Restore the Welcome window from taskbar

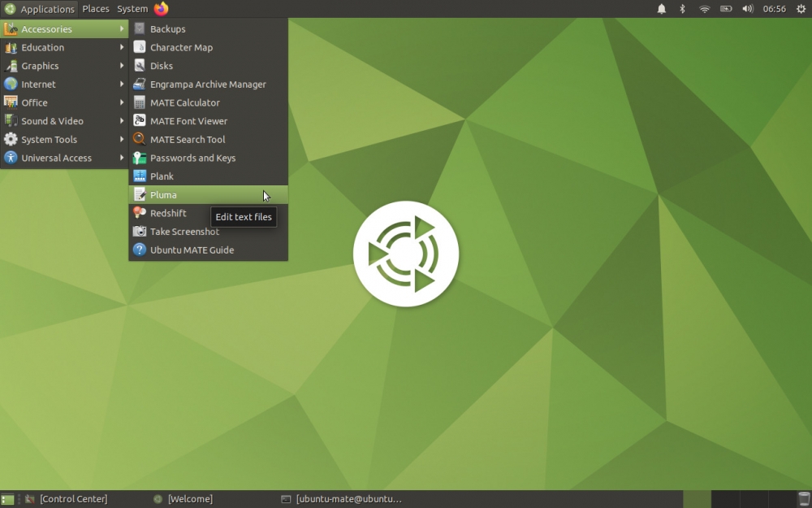(184, 499)
